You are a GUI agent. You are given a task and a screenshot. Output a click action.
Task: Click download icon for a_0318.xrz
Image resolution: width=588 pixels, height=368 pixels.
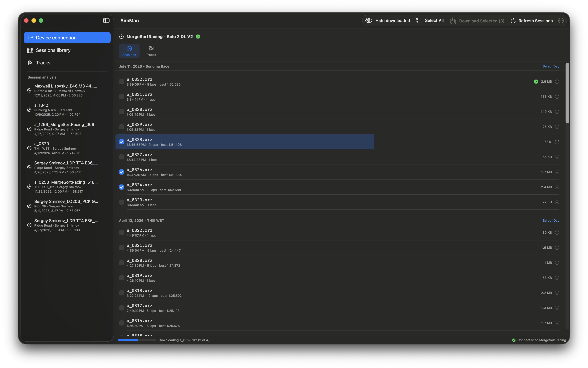click(x=557, y=293)
